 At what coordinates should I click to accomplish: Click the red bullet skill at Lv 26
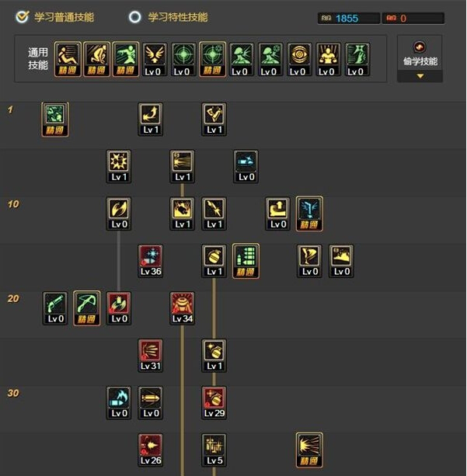(151, 450)
